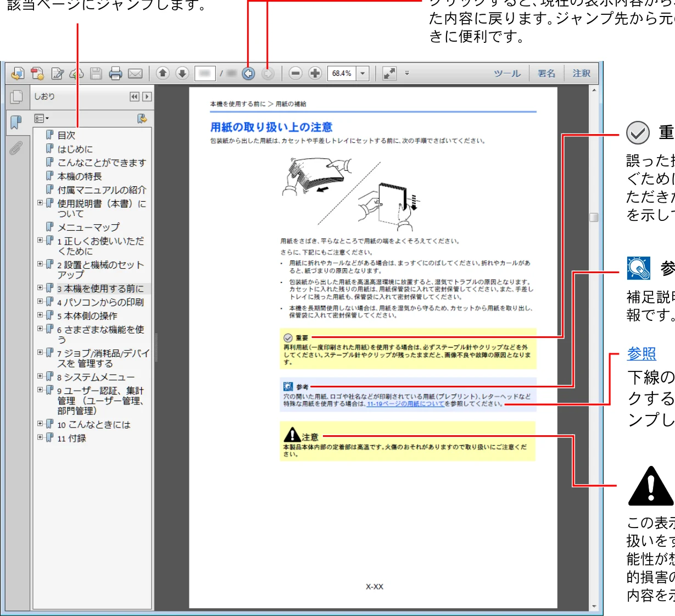The width and height of the screenshot is (675, 616).
Task: Go to the next page with the down arrow
Action: (x=182, y=73)
